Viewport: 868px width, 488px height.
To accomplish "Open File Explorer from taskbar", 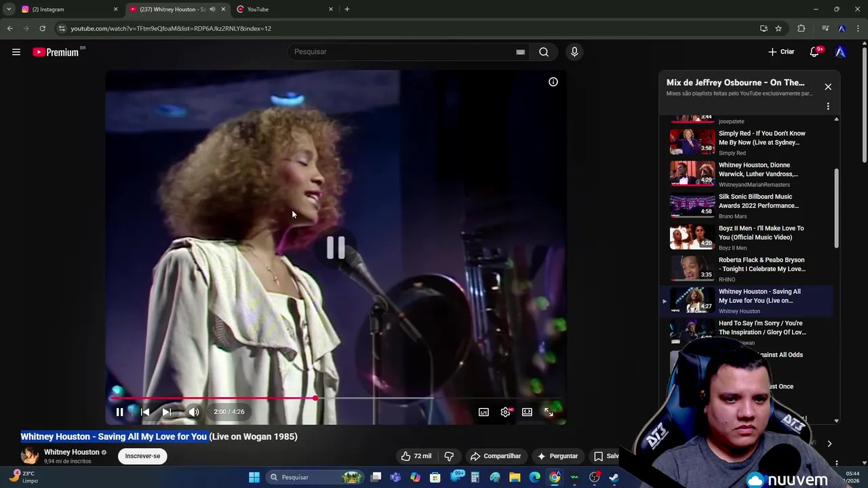I will pyautogui.click(x=515, y=477).
